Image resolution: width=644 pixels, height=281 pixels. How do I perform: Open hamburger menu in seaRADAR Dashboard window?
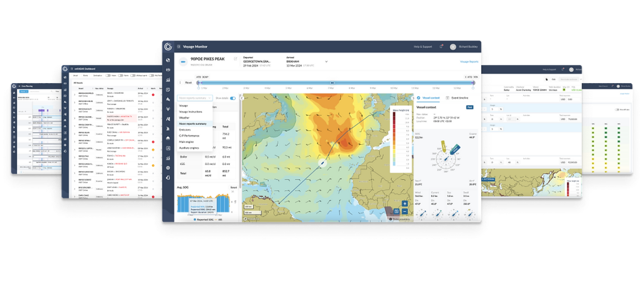pyautogui.click(x=71, y=69)
